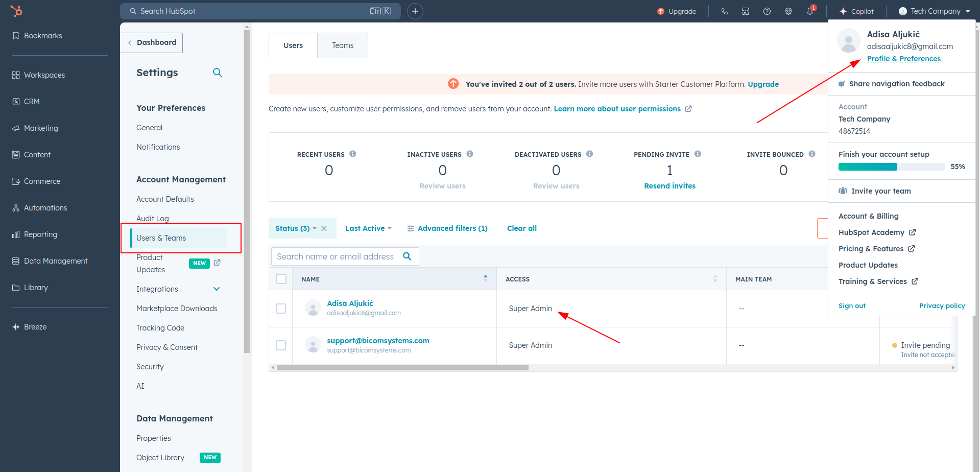Click the account setup progress bar

click(891, 167)
